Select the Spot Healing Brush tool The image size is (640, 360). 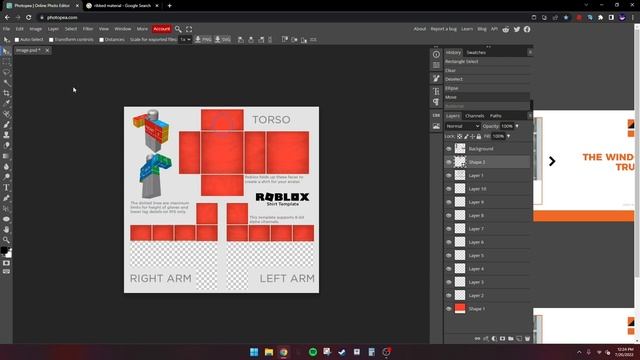click(6, 114)
